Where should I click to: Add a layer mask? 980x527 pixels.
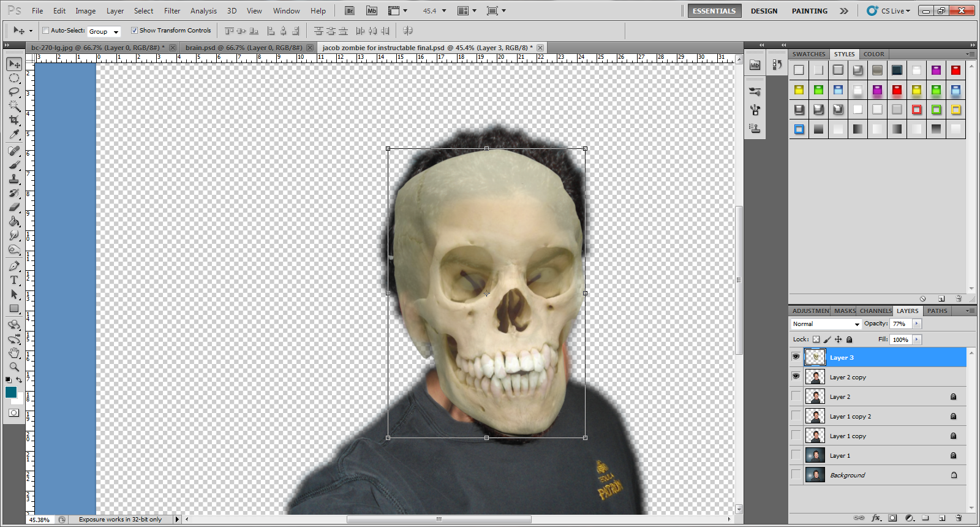(x=892, y=518)
